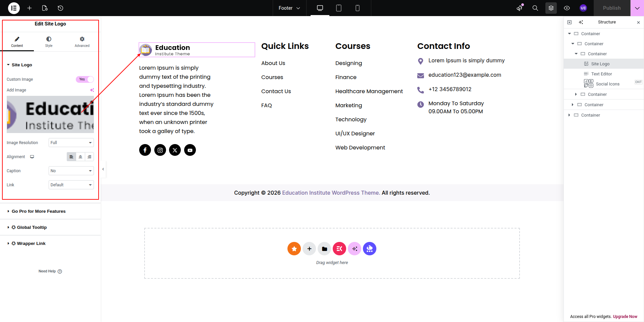
Task: Open Instagram social icon in footer
Action: point(160,150)
